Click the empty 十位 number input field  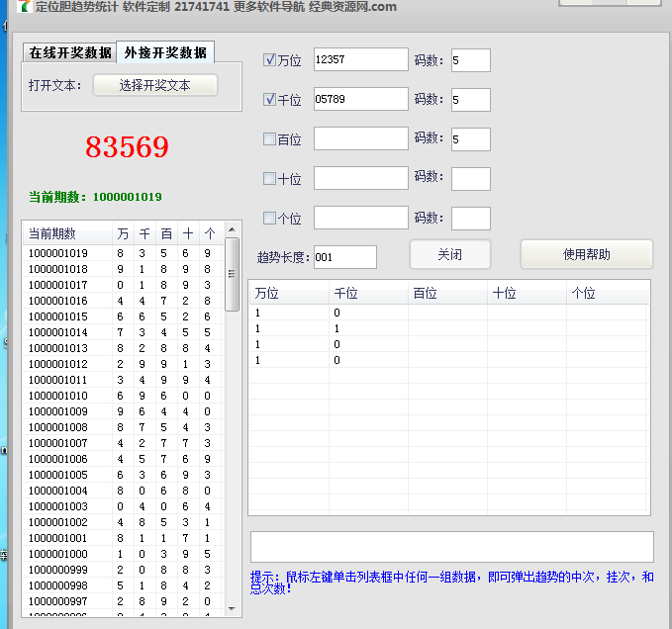point(361,178)
